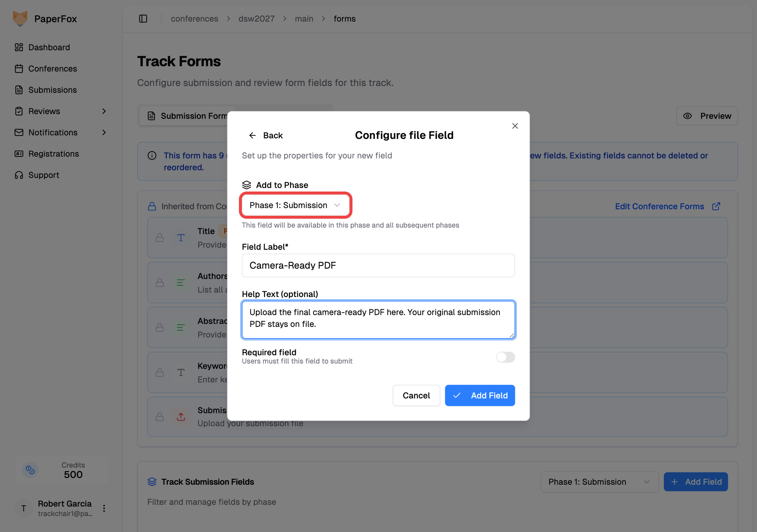
Task: Click into the Field Label input
Action: [x=378, y=265]
